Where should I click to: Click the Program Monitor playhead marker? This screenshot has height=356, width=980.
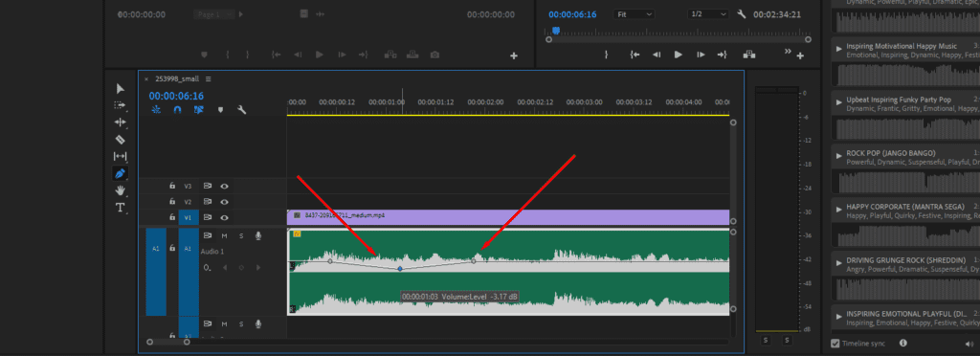coord(556,31)
